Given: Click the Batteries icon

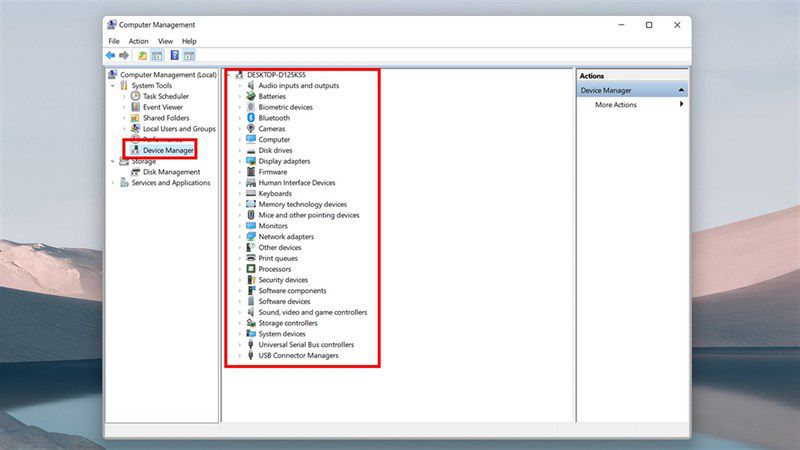Looking at the screenshot, I should tap(251, 96).
